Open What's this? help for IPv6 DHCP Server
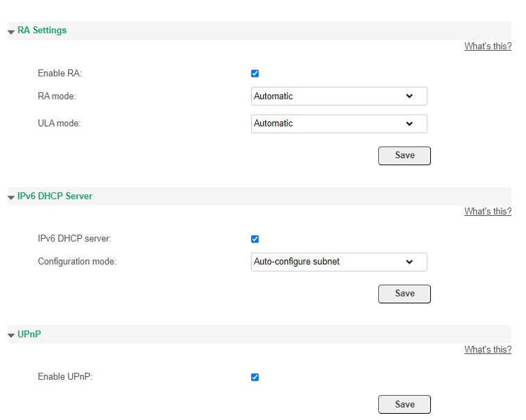 [488, 211]
